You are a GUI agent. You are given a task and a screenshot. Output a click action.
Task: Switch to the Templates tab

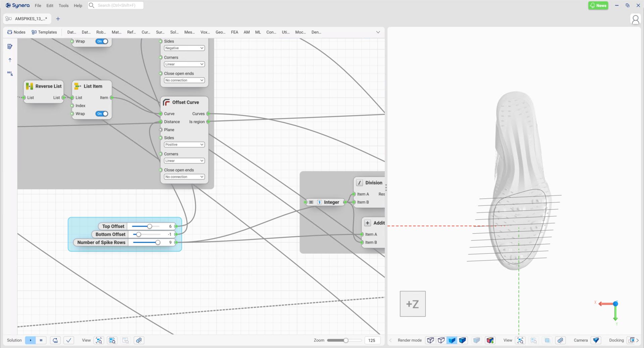pos(44,32)
